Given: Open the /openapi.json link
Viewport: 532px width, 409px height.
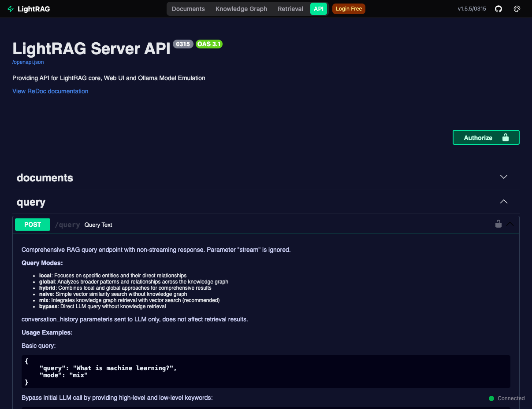Looking at the screenshot, I should tap(28, 62).
